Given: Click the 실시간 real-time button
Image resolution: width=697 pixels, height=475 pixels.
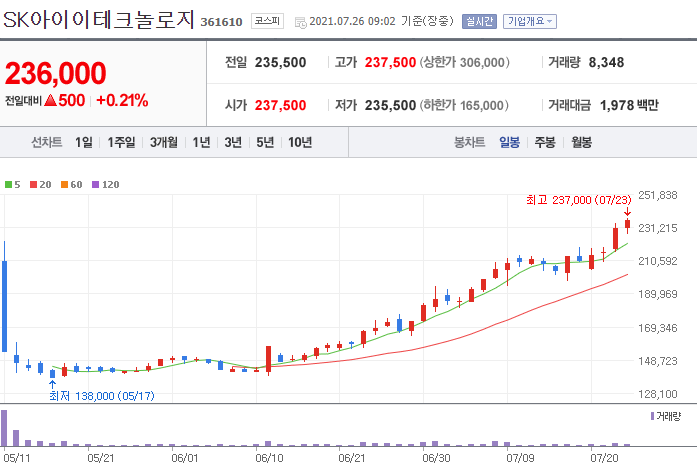Looking at the screenshot, I should (x=479, y=21).
